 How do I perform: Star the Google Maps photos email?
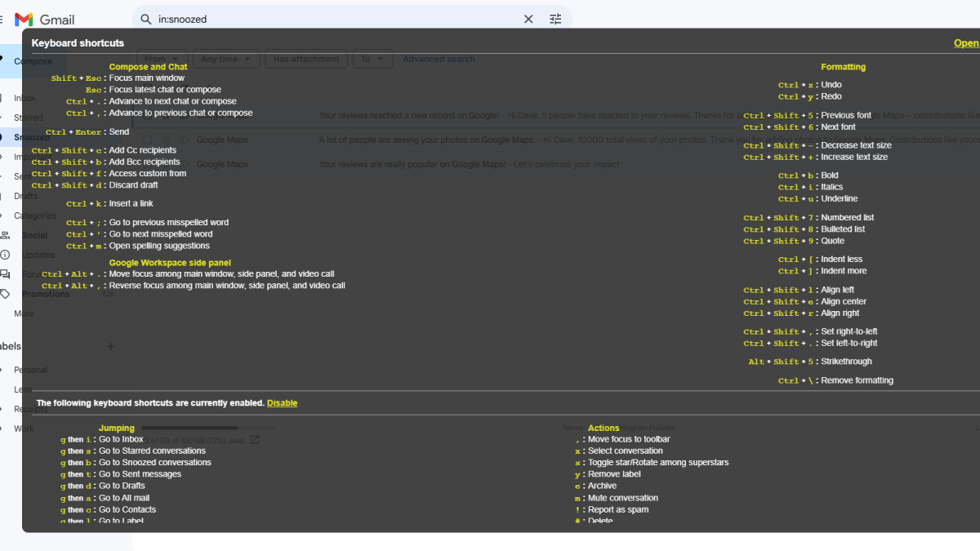pyautogui.click(x=166, y=140)
